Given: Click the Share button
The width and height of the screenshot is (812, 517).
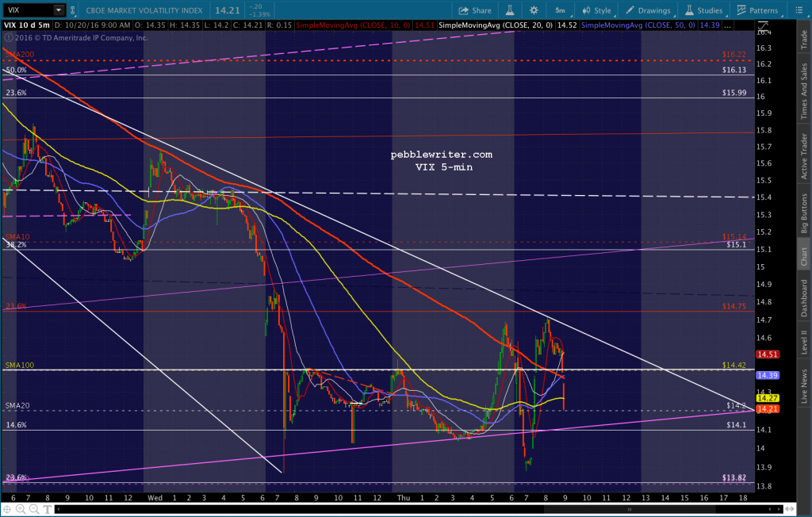Looking at the screenshot, I should (475, 10).
